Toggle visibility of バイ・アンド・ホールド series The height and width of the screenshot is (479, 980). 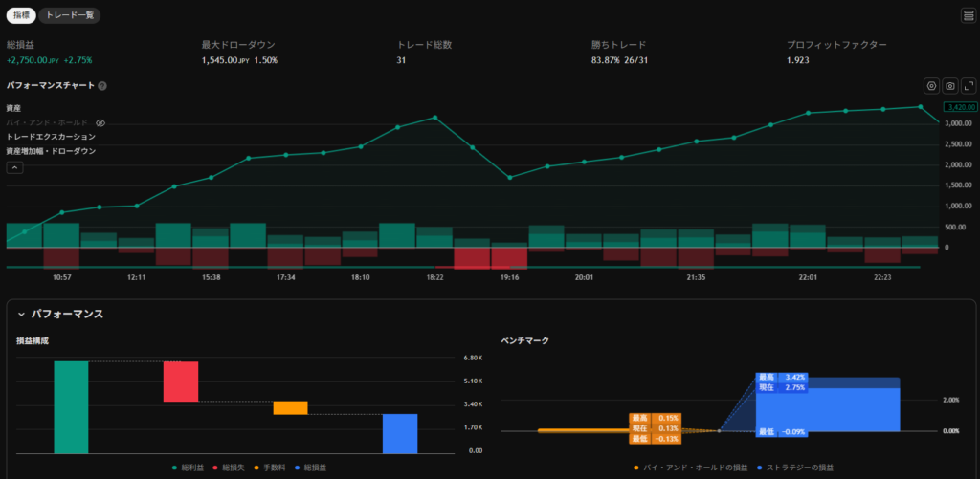(x=100, y=123)
